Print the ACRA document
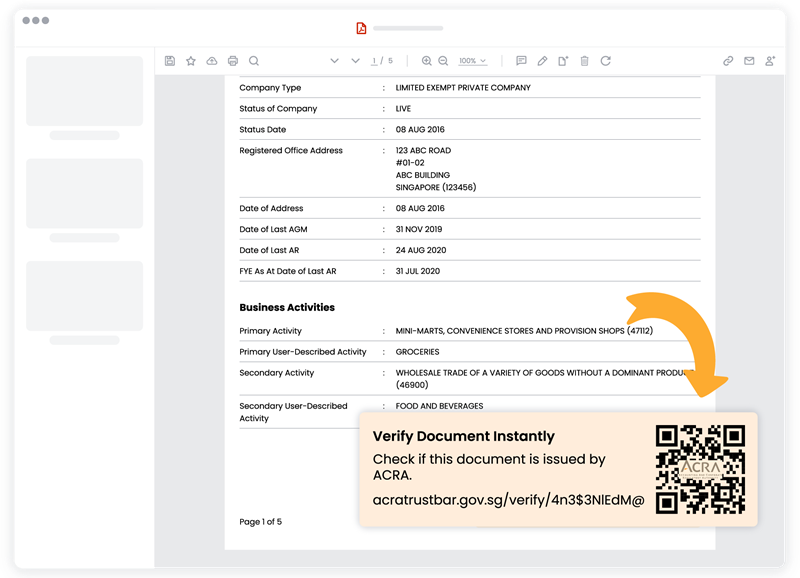 231,61
